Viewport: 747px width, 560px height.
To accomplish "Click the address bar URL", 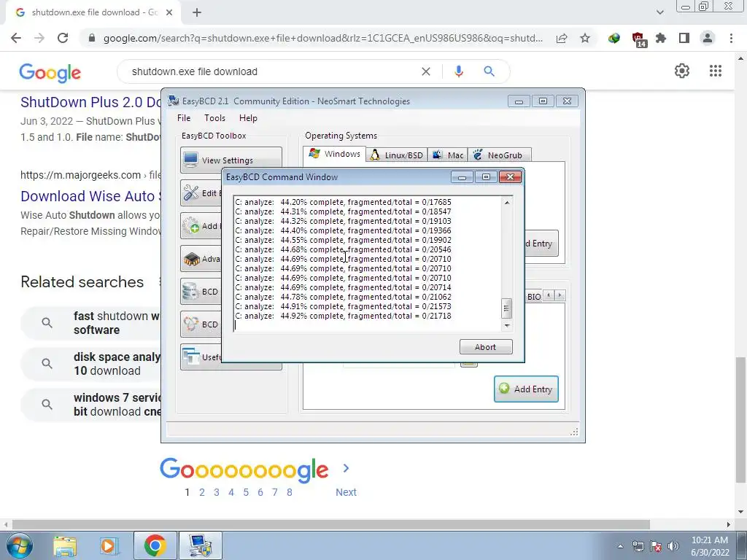I will click(323, 38).
